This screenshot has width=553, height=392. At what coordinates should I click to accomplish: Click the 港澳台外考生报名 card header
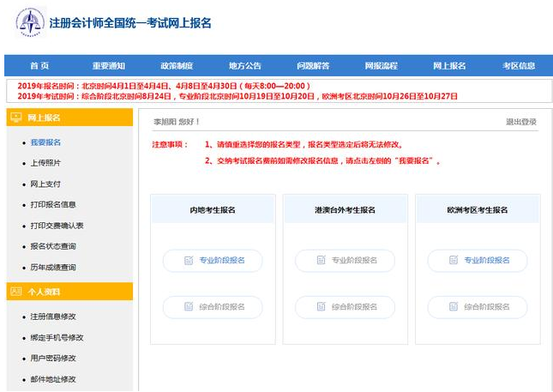pyautogui.click(x=345, y=209)
